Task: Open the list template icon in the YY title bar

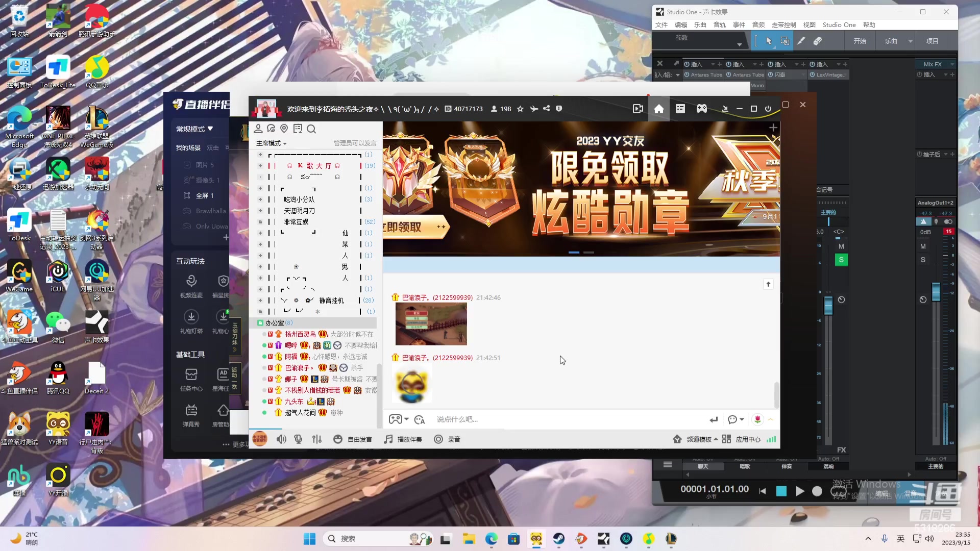Action: pos(680,109)
